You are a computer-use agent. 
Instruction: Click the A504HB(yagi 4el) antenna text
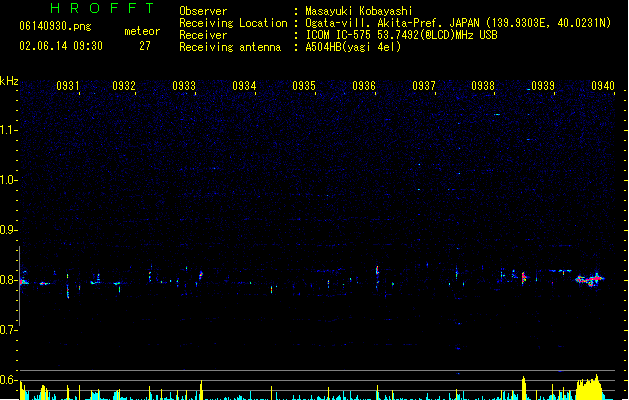point(353,47)
